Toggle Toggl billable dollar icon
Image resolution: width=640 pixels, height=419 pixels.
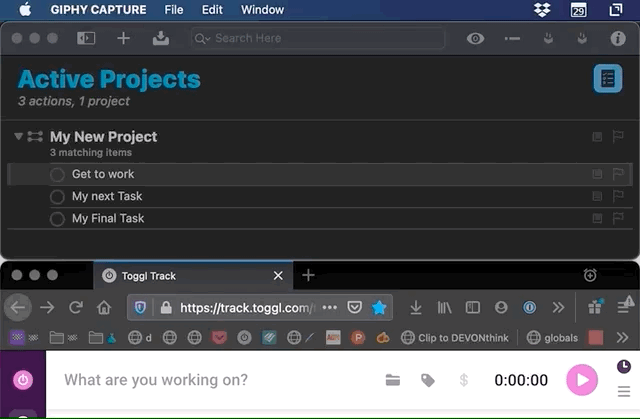coord(463,380)
